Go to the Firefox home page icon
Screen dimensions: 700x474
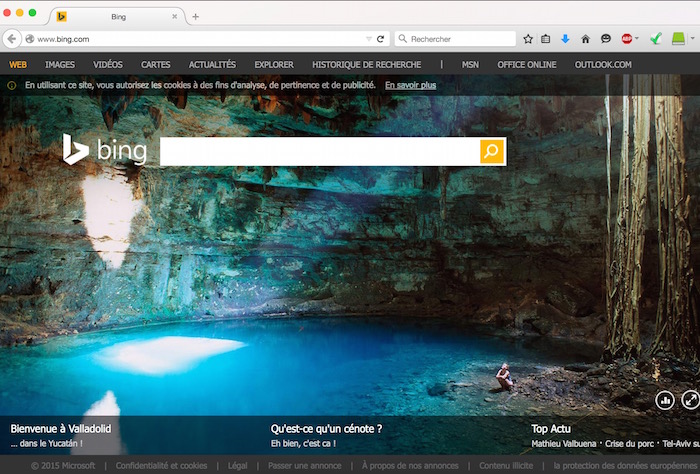click(585, 39)
